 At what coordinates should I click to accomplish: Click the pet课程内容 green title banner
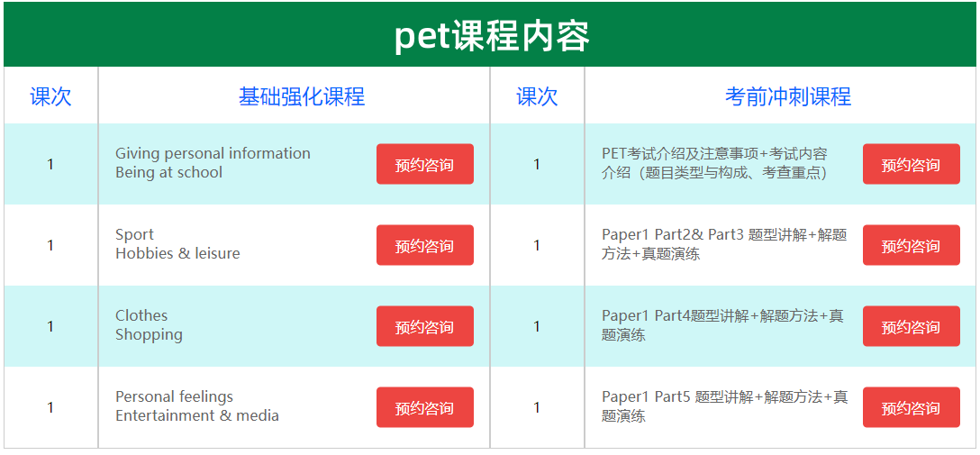(490, 34)
